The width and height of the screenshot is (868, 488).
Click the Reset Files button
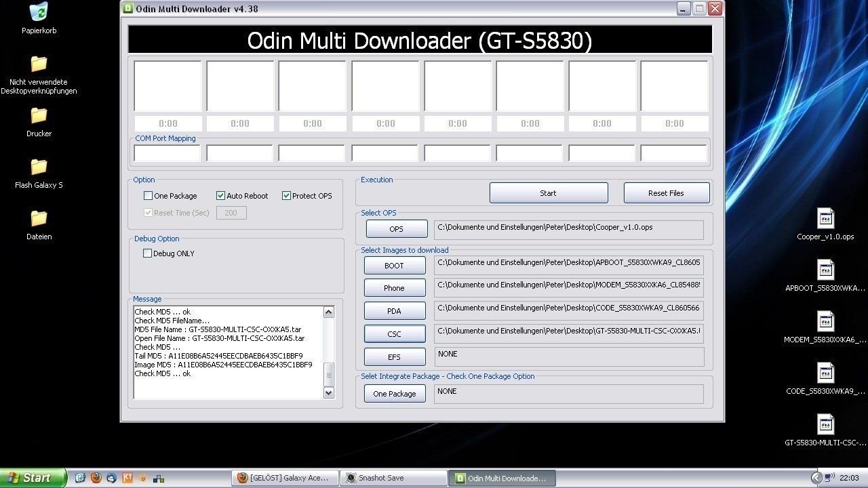pos(667,193)
